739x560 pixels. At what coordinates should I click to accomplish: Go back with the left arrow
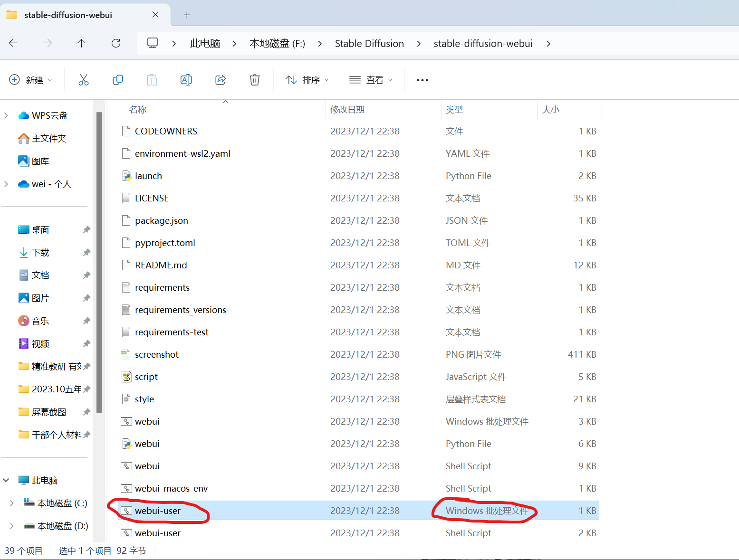click(13, 43)
